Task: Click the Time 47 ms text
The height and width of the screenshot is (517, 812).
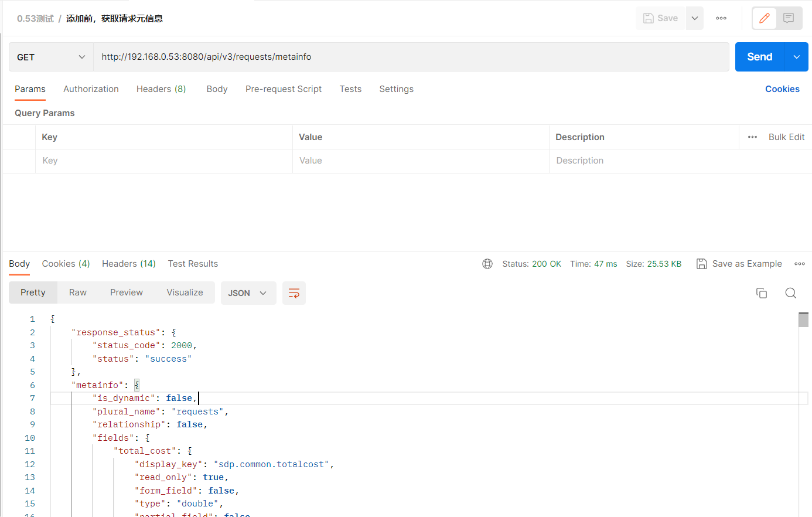Action: [593, 264]
